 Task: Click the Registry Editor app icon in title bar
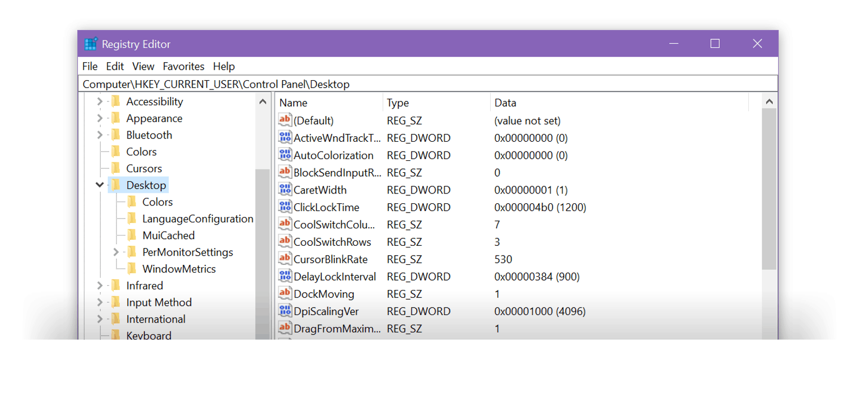pos(91,44)
